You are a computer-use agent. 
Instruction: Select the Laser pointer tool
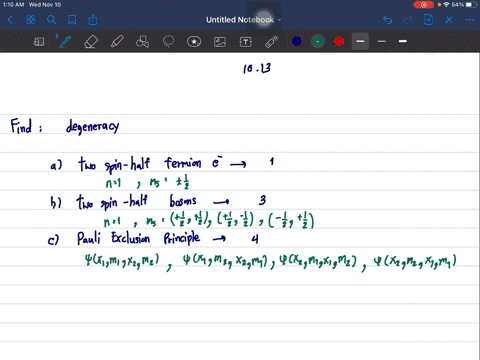pos(272,42)
